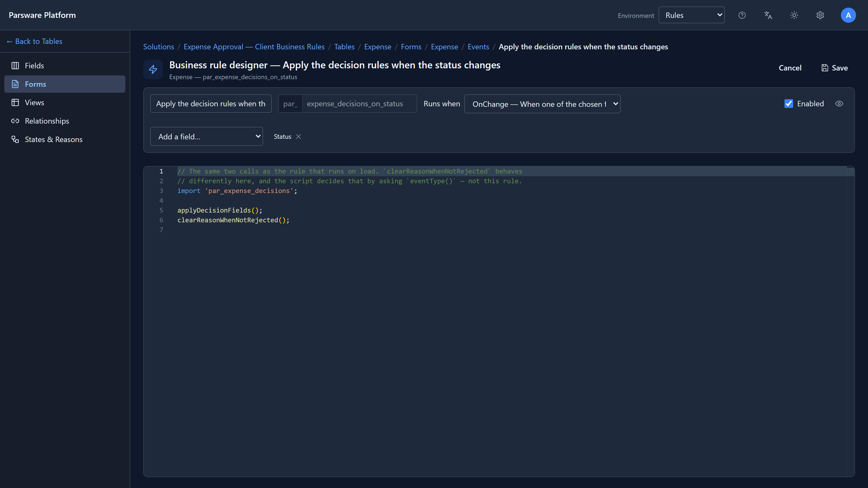The height and width of the screenshot is (488, 868).
Task: Open the help icon in top bar
Action: (x=742, y=15)
